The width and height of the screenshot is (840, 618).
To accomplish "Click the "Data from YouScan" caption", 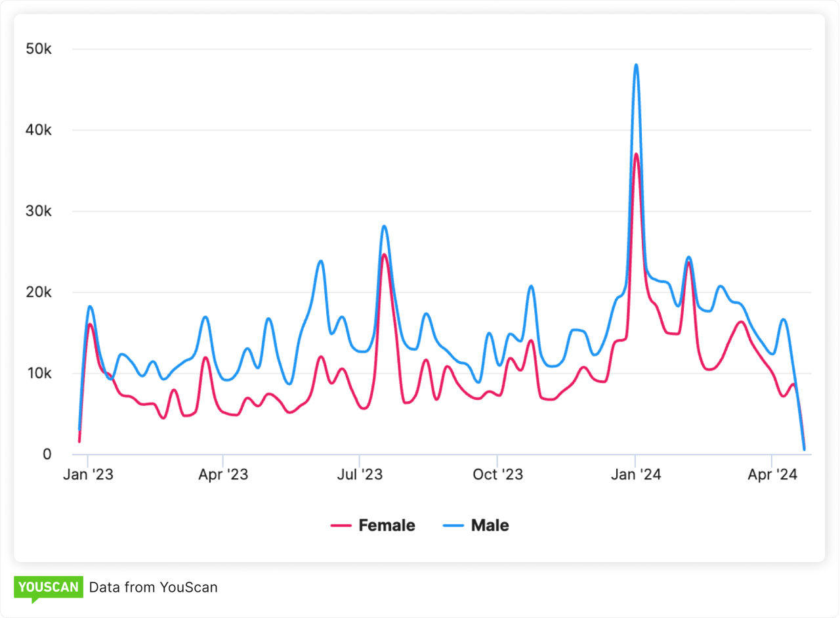I will (153, 587).
